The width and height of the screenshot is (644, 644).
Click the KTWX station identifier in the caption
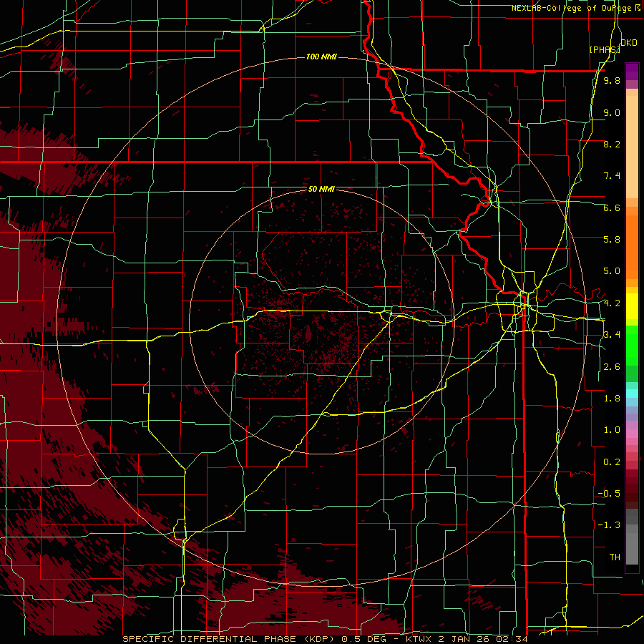420,639
